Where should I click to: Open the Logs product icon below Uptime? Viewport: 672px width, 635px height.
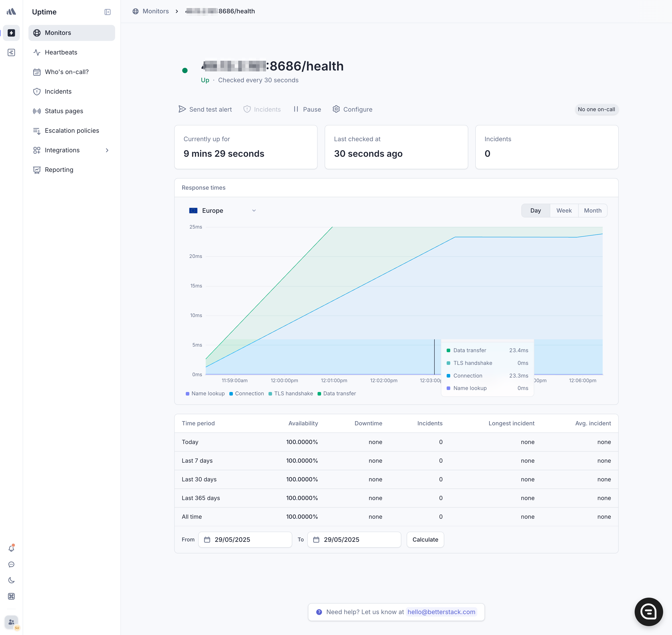(11, 52)
